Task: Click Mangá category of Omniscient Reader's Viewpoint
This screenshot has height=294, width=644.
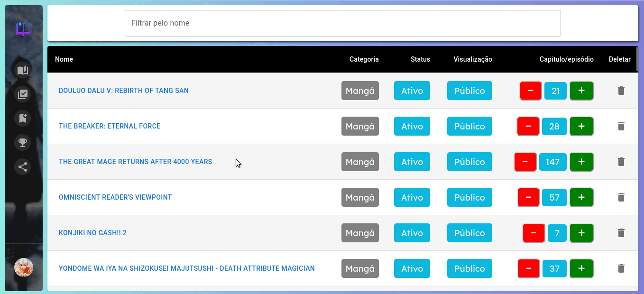Action: click(360, 197)
